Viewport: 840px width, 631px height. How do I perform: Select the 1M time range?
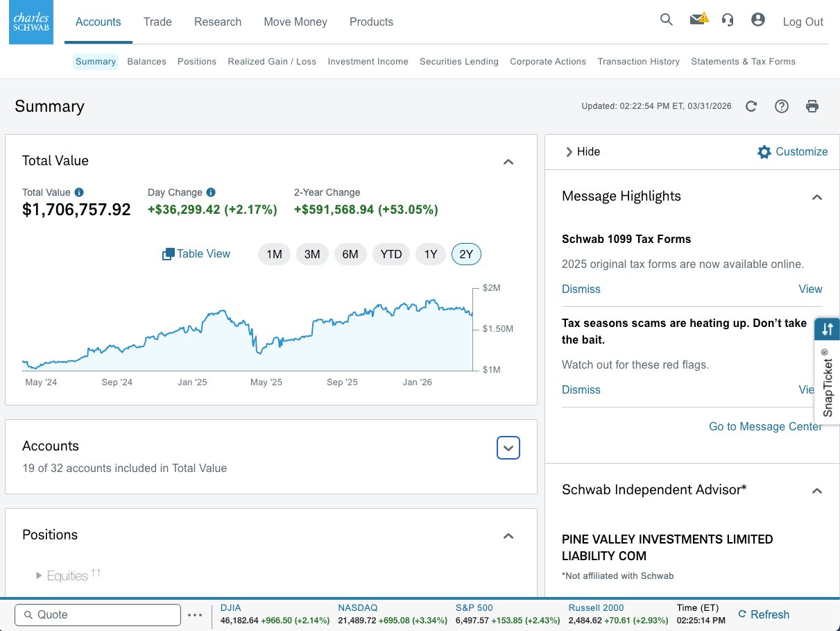(274, 254)
